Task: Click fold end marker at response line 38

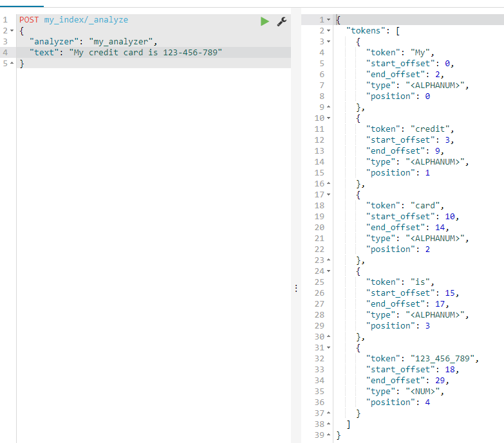Action: click(x=328, y=424)
